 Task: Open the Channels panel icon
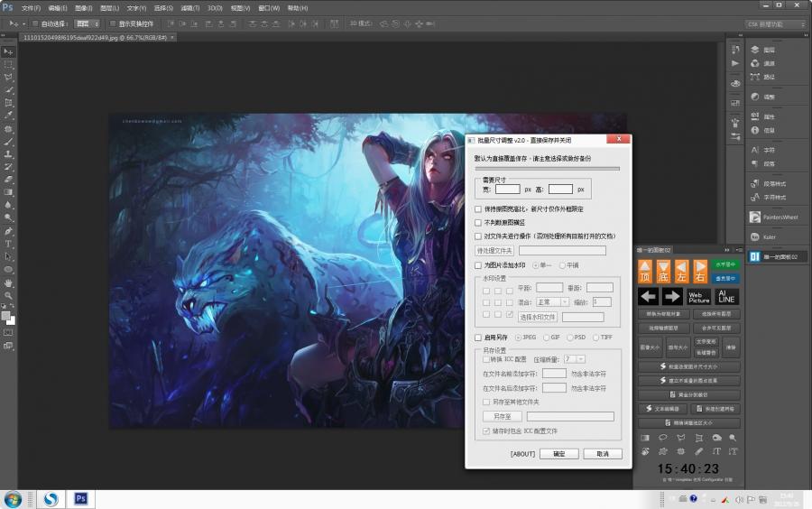coord(755,63)
